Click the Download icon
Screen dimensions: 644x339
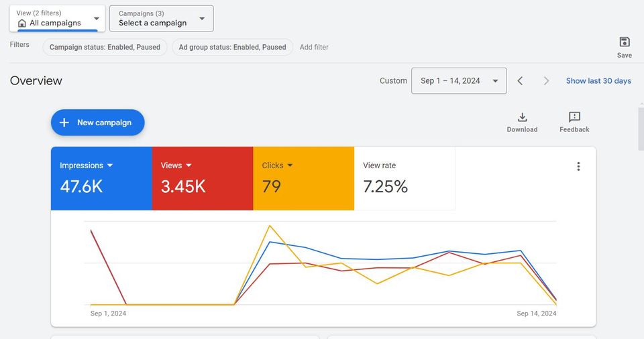tap(522, 117)
